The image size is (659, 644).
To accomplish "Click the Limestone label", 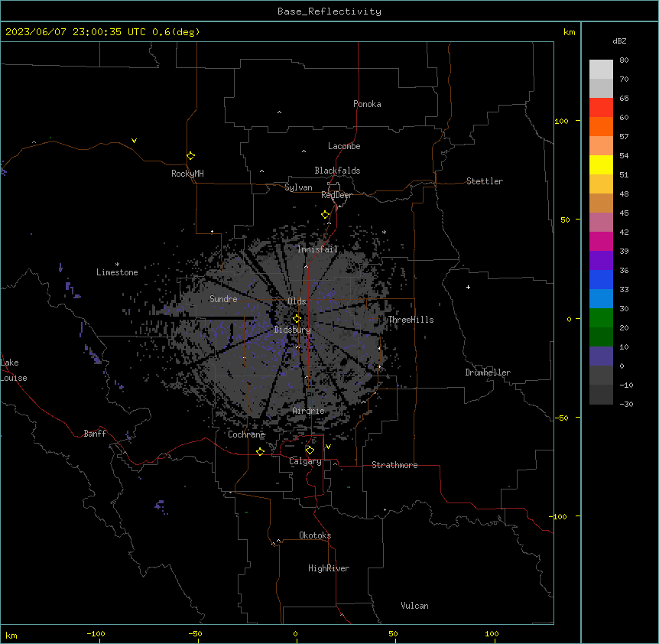I will (117, 272).
